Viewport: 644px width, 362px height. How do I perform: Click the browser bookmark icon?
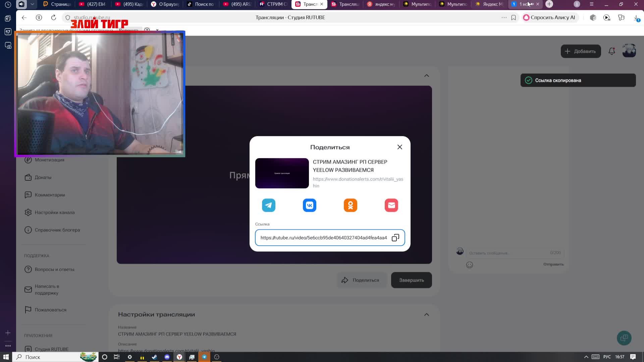514,17
